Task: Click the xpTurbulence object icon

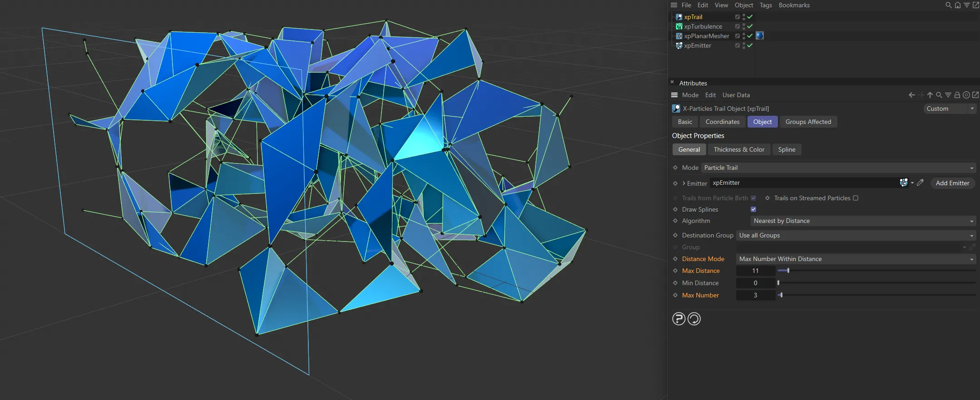Action: 679,26
